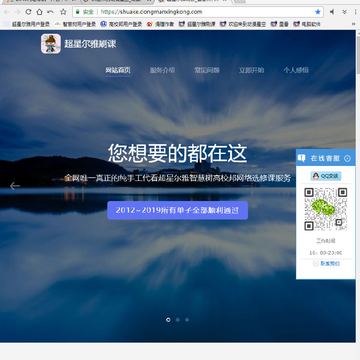
Task: Open the 重春 bookmark
Action: (279, 24)
